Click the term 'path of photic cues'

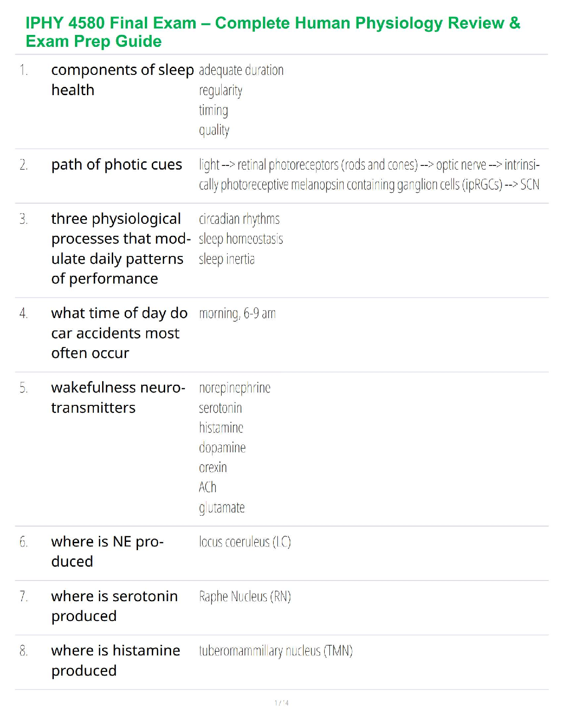(x=116, y=165)
